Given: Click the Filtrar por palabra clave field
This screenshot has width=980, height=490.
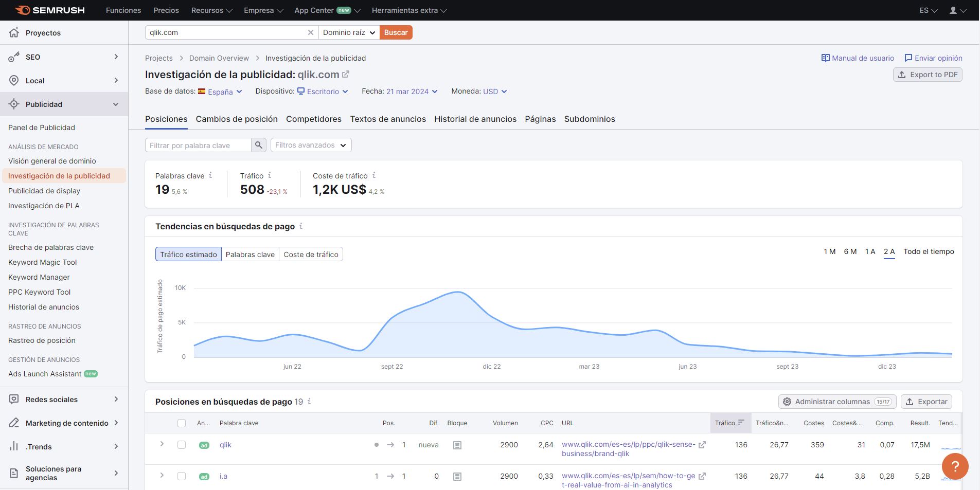Looking at the screenshot, I should 198,145.
